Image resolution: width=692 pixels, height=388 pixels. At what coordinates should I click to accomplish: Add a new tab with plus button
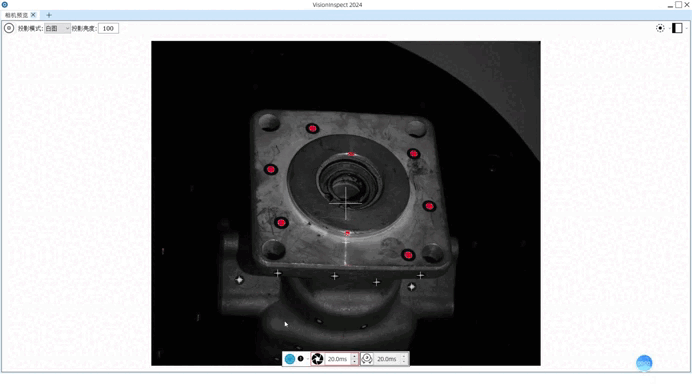click(x=49, y=15)
